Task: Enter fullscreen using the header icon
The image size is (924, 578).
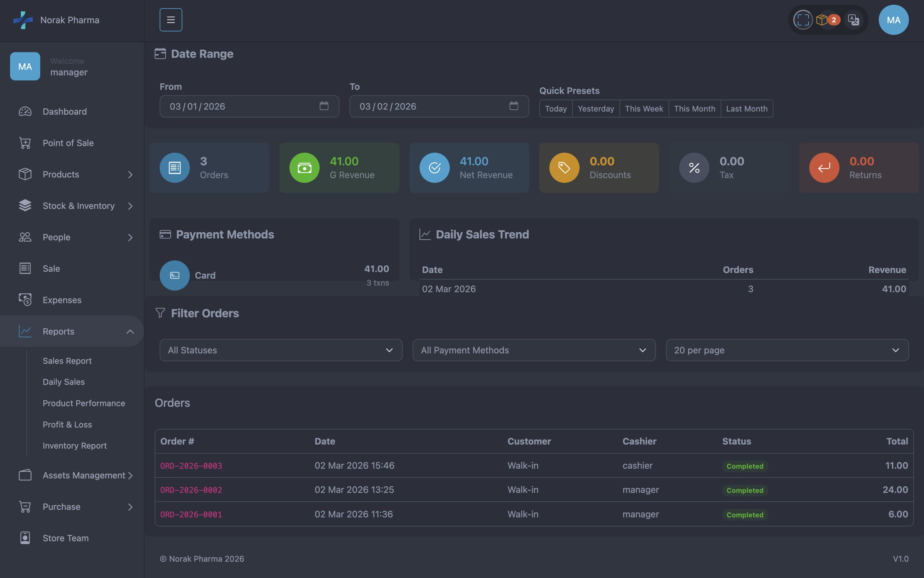Action: pos(803,20)
